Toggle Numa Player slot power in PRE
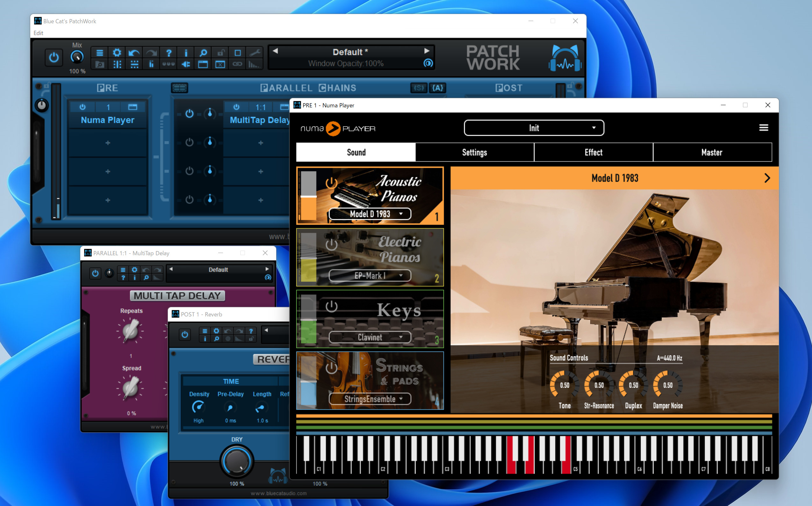812x506 pixels. click(x=83, y=107)
